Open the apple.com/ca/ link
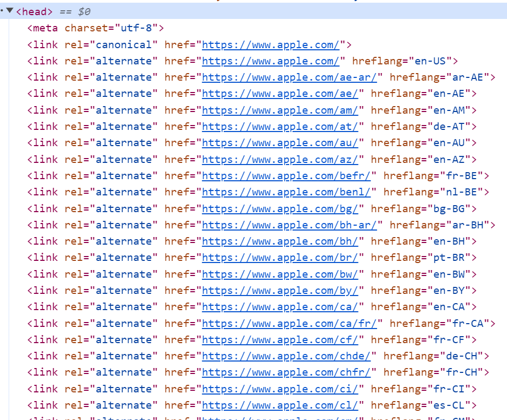Screen dimensions: 507x420 point(280,306)
